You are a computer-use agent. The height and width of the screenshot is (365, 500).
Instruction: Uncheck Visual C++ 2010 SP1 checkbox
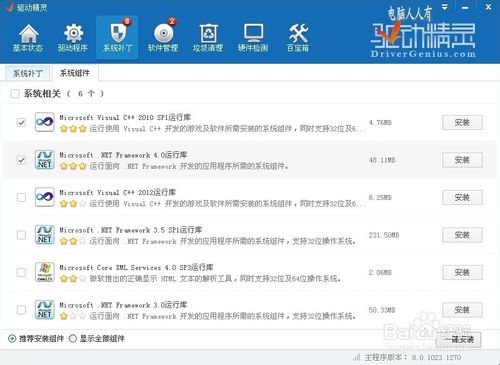[x=21, y=122]
